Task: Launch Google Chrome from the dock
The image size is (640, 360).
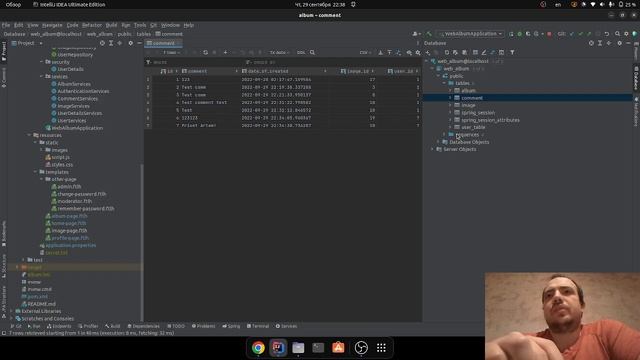Action: pyautogui.click(x=258, y=348)
